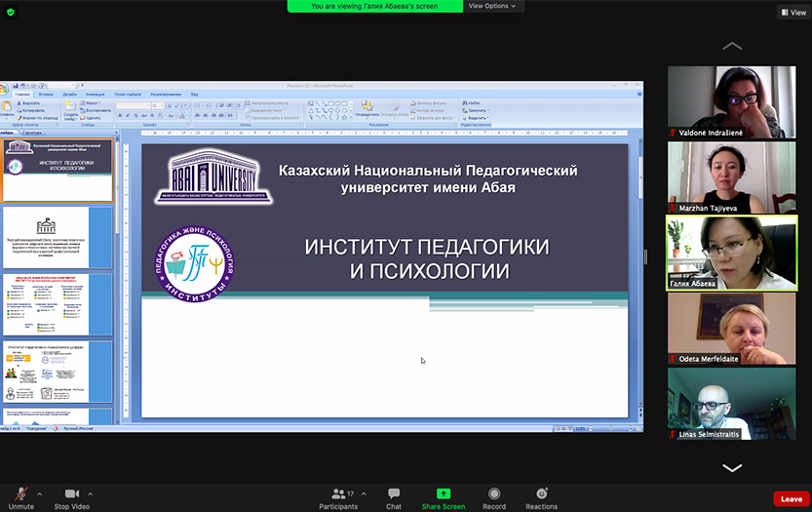Open the Выделить select dropdown

click(x=476, y=118)
